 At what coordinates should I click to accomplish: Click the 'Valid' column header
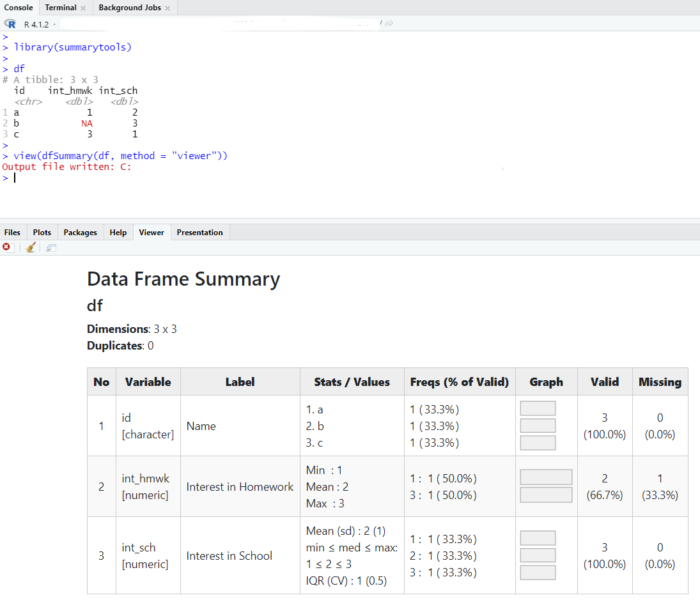[x=605, y=382]
